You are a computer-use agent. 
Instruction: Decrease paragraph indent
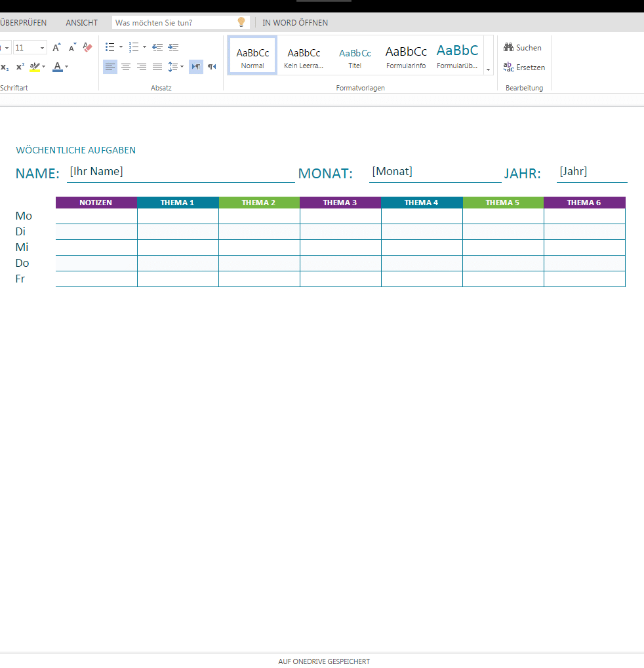pos(157,47)
